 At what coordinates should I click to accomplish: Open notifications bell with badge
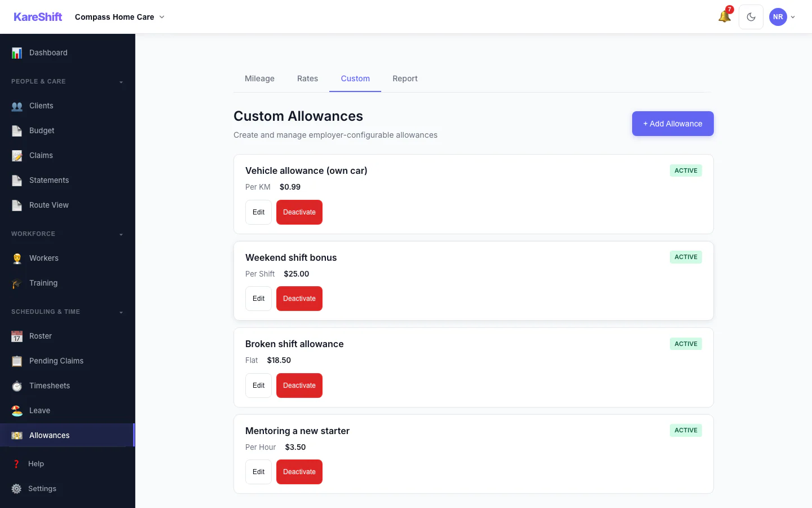coord(725,16)
